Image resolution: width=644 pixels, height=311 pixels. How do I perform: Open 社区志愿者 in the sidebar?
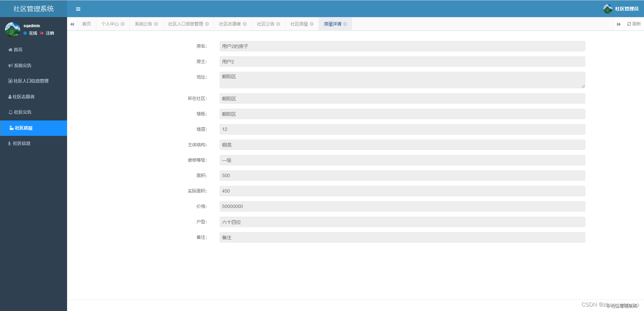pos(34,97)
